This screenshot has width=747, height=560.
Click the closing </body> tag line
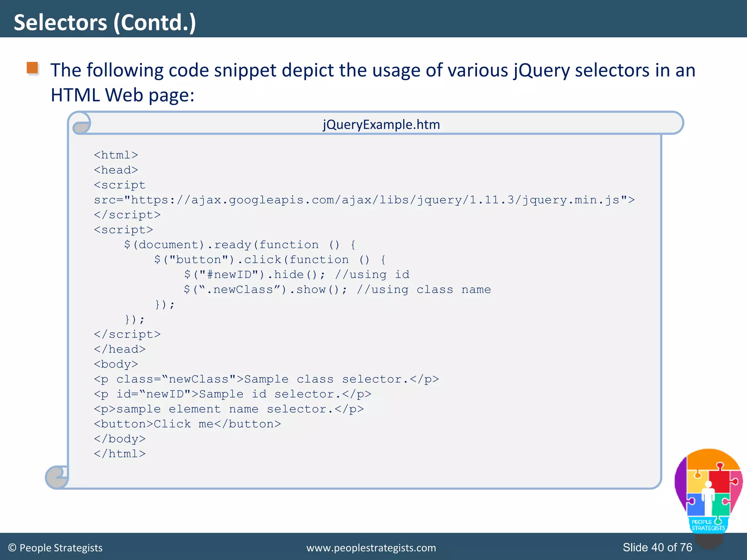120,439
